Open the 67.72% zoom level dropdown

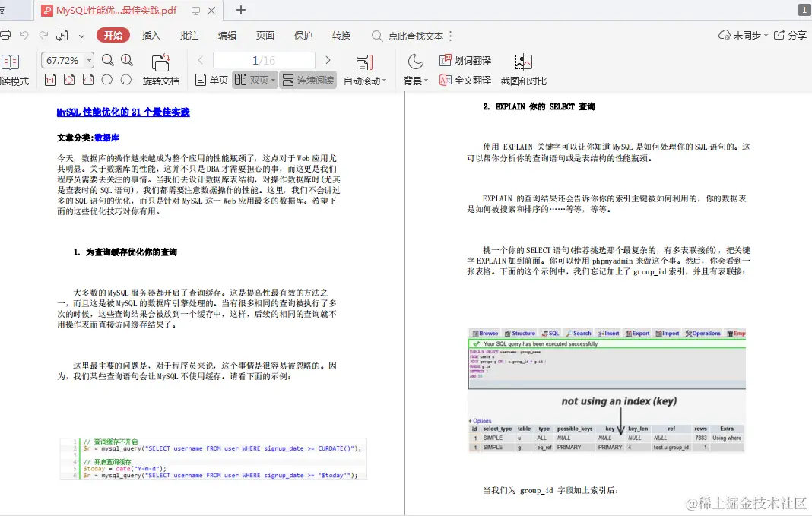[x=67, y=60]
